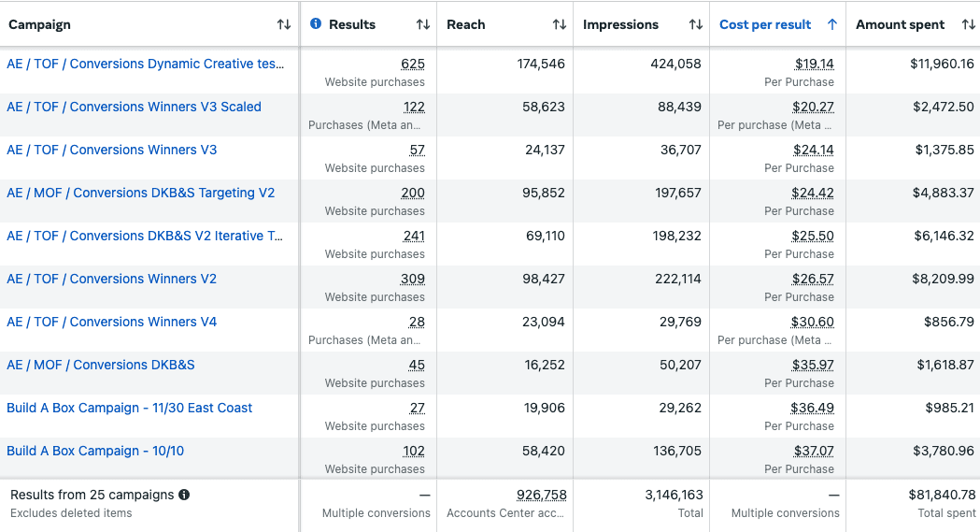This screenshot has width=980, height=532.
Task: Click the Excludes deleted items note
Action: (71, 513)
